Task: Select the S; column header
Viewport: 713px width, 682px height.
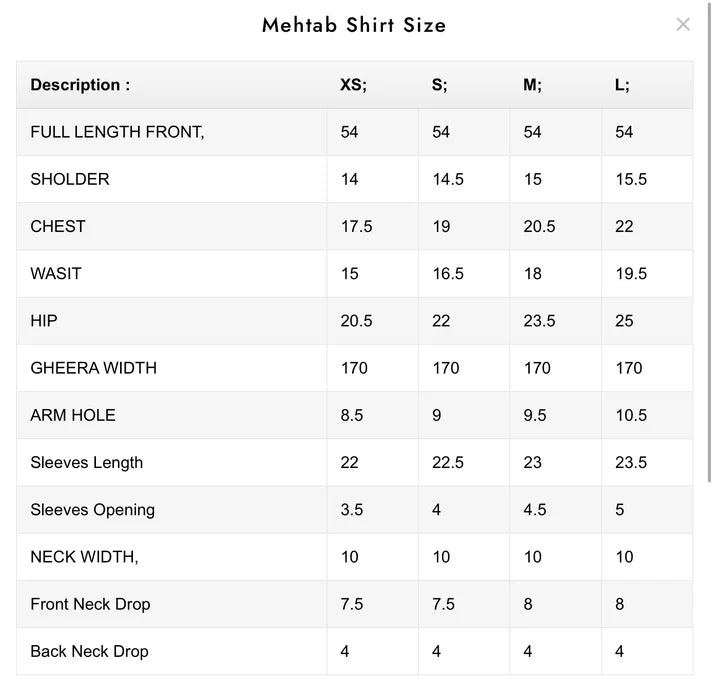Action: [439, 85]
